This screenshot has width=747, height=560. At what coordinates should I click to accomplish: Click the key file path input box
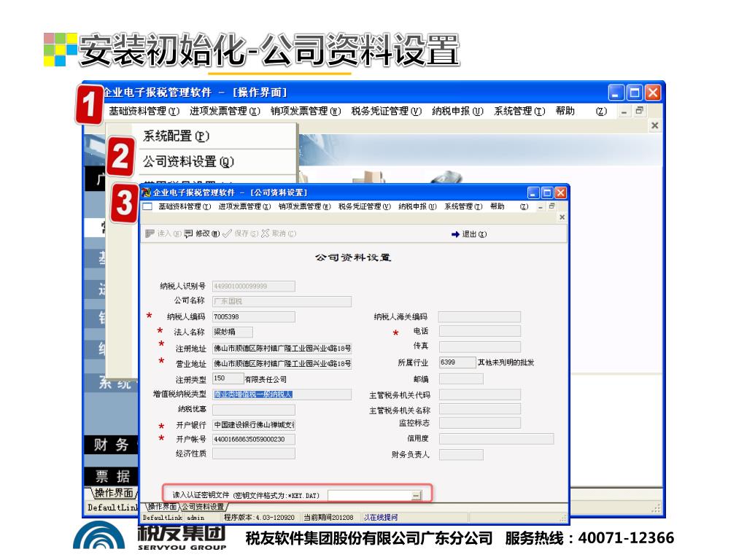(370, 496)
